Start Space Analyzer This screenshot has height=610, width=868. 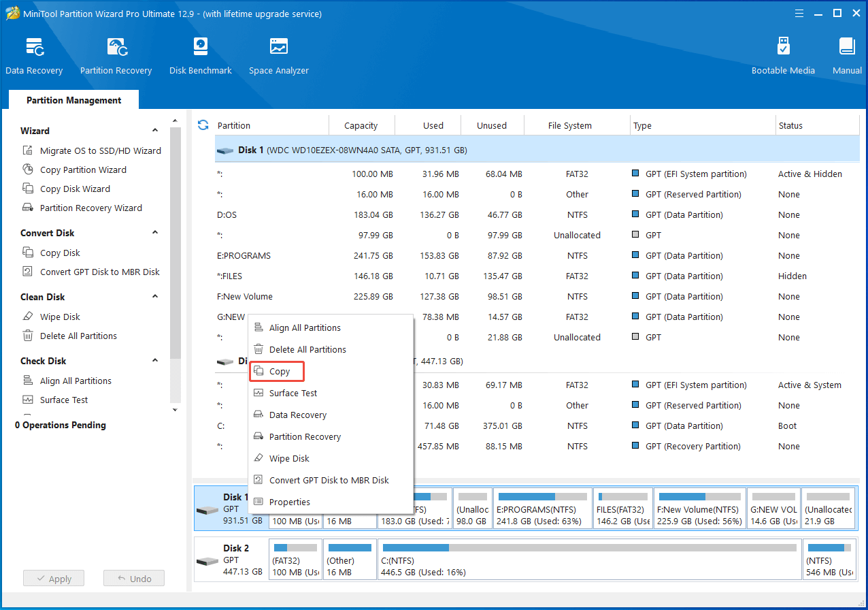pyautogui.click(x=279, y=56)
